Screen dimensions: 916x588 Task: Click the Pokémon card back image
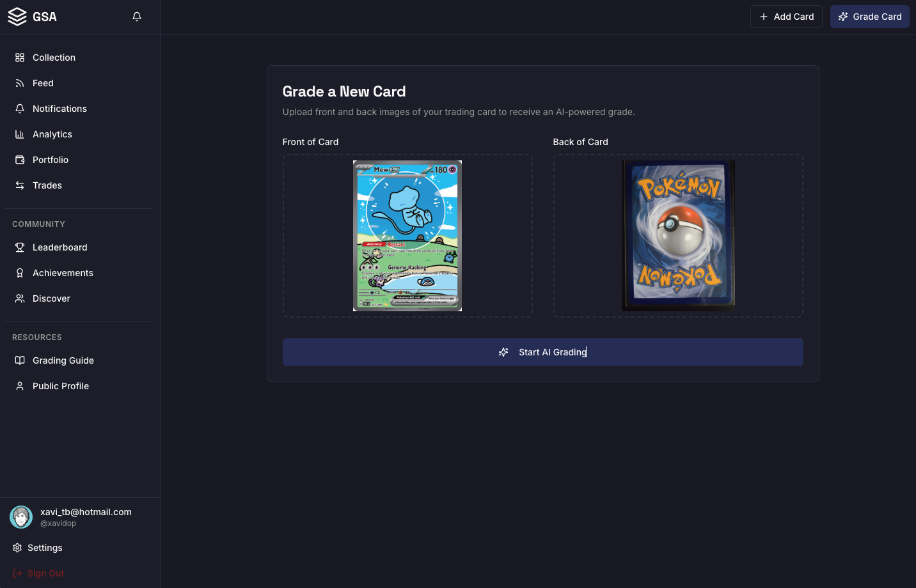[678, 236]
